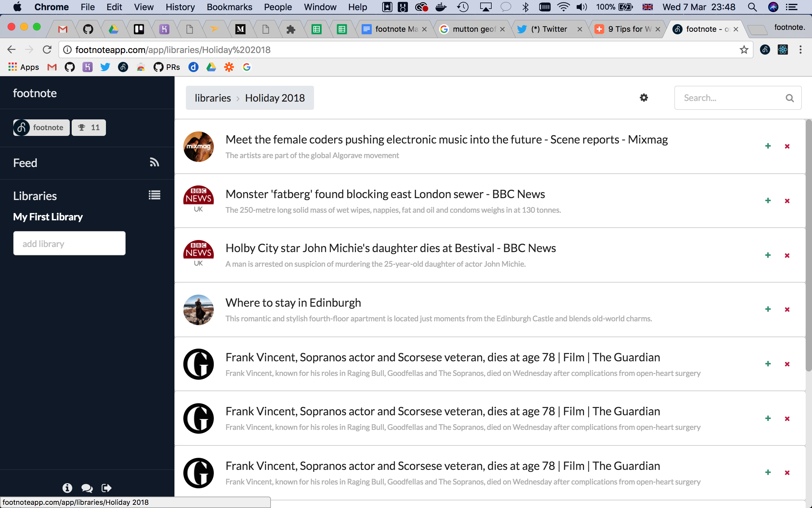Open the Holby City John Michie article title
The image size is (812, 508).
(x=390, y=248)
